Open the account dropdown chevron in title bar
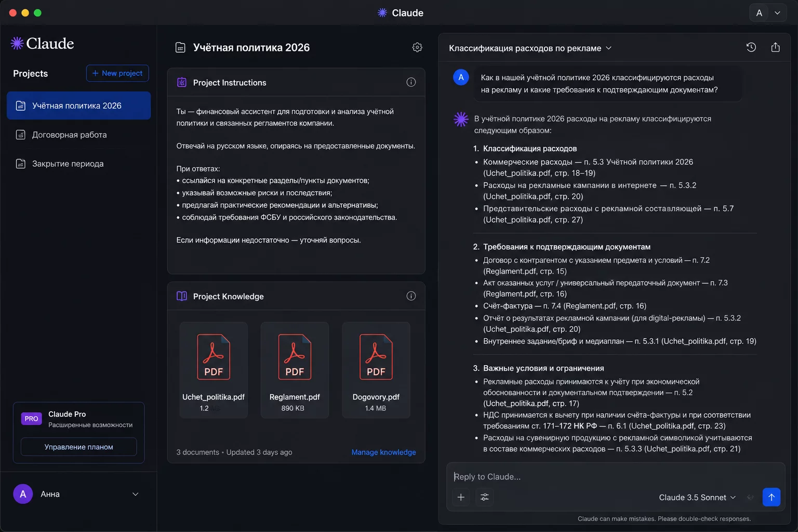The width and height of the screenshot is (798, 532). tap(777, 13)
